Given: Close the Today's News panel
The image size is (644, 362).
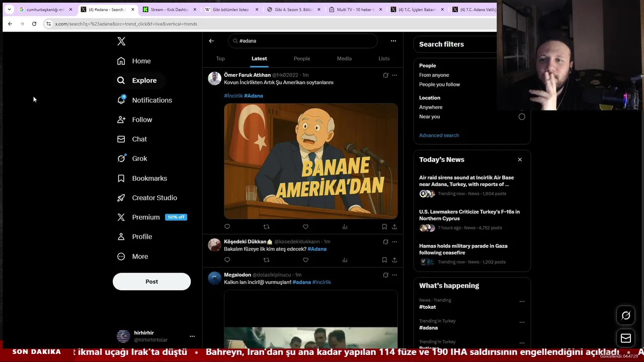Looking at the screenshot, I should click(x=520, y=159).
